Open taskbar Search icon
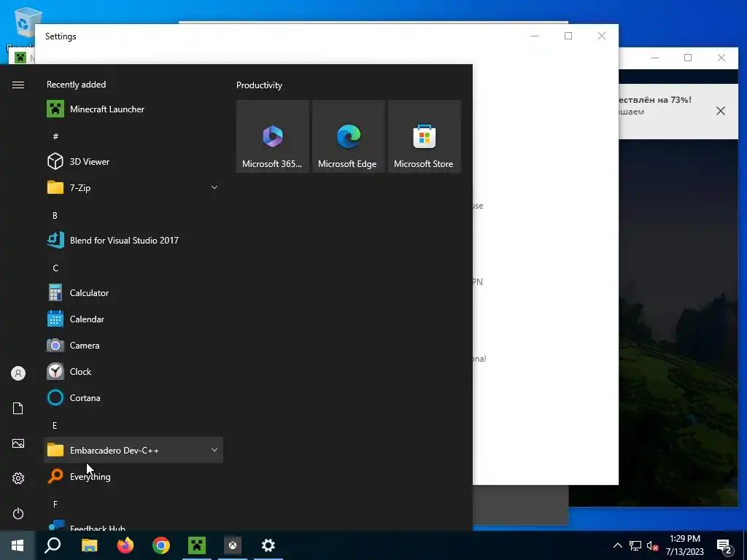Screen dimensions: 747x560 [x=53, y=545]
